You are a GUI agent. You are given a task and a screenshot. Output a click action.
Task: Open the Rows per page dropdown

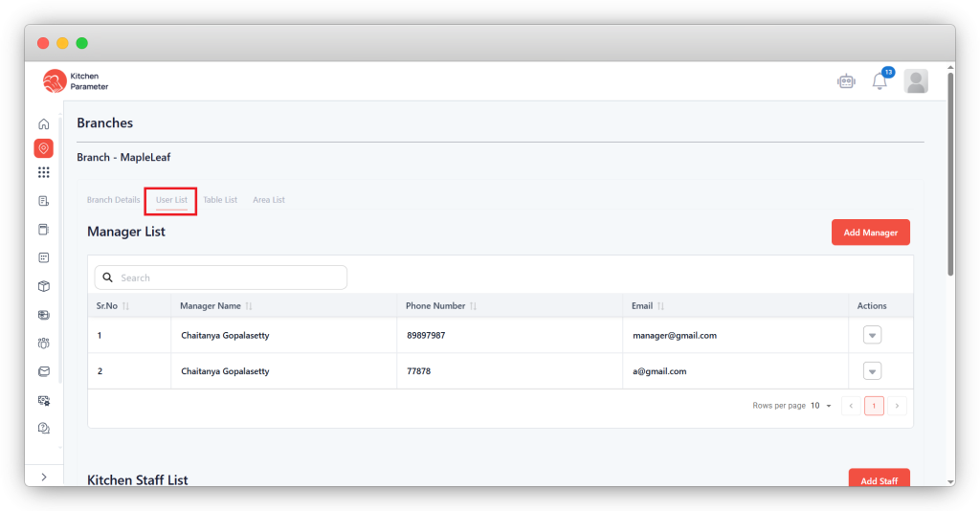tap(821, 406)
